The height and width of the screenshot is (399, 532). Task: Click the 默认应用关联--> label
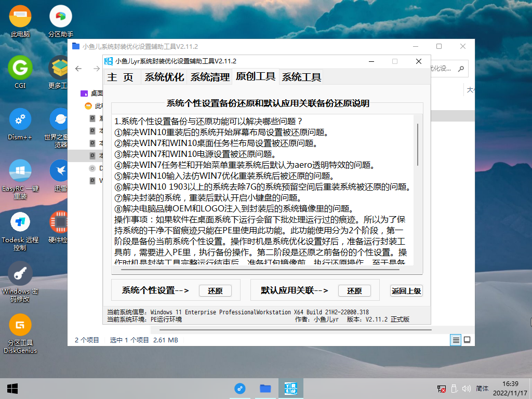pyautogui.click(x=295, y=290)
